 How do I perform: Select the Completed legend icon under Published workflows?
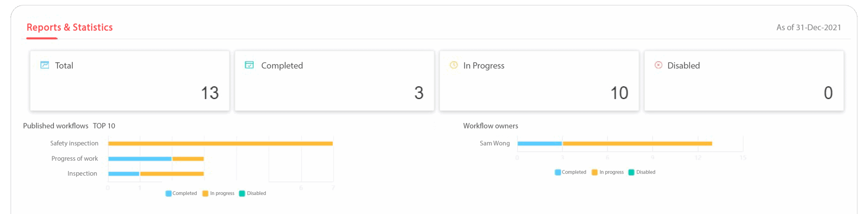[168, 193]
